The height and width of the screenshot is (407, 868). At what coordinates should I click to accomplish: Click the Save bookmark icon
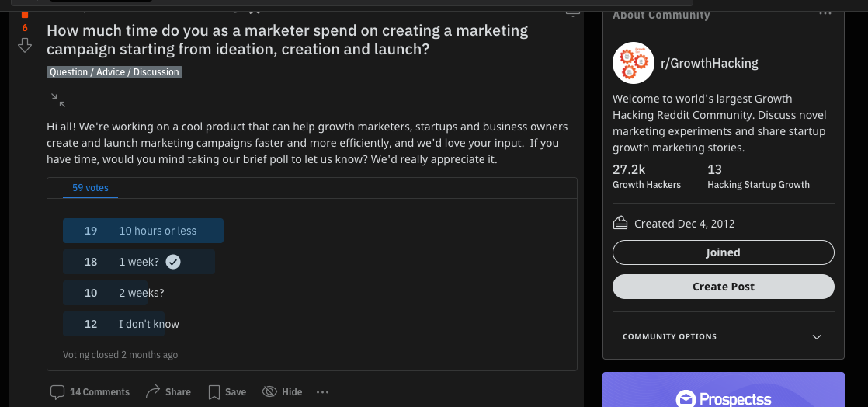[x=214, y=392]
